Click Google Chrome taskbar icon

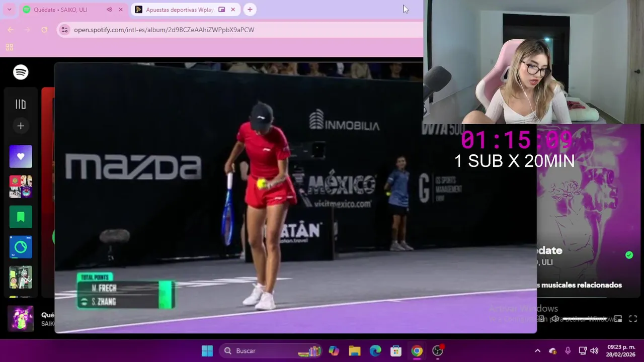(417, 350)
